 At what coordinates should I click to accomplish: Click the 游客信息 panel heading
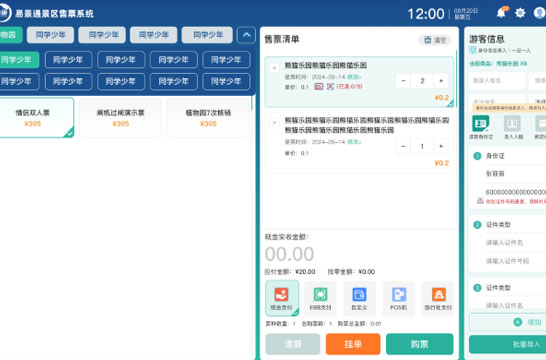[x=487, y=39]
